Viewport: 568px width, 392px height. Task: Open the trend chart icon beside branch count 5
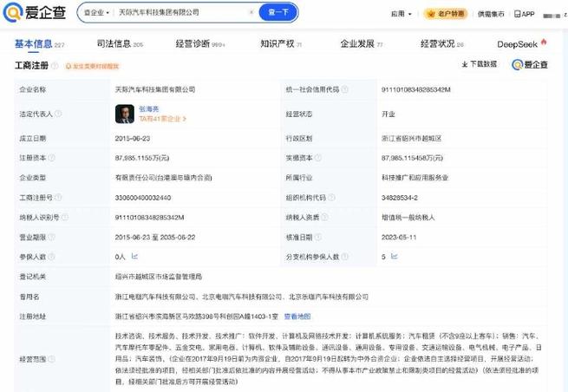coord(394,257)
